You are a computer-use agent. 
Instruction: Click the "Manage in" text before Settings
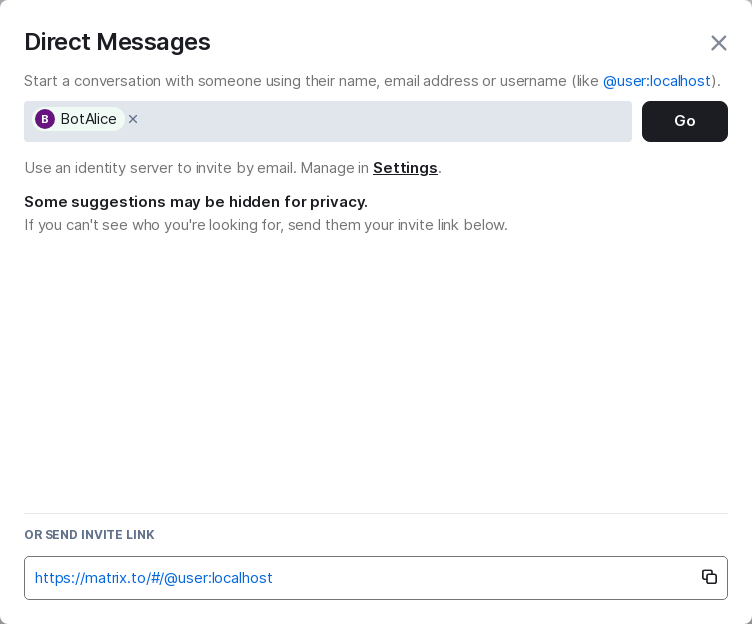tap(335, 168)
